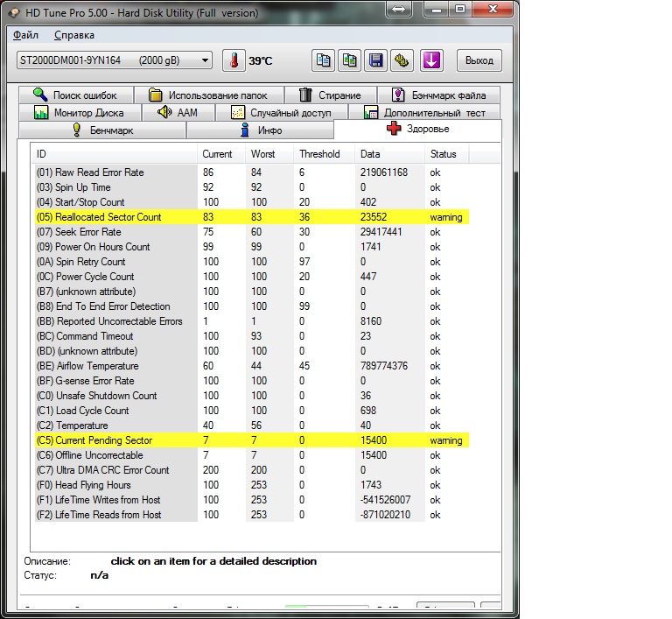The height and width of the screenshot is (619, 672).
Task: Open the Стирание tab
Action: tap(330, 95)
